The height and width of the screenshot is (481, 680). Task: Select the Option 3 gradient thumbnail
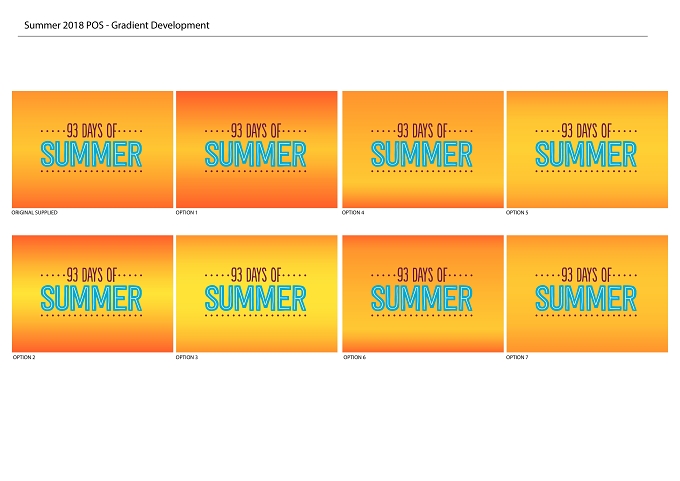point(257,294)
